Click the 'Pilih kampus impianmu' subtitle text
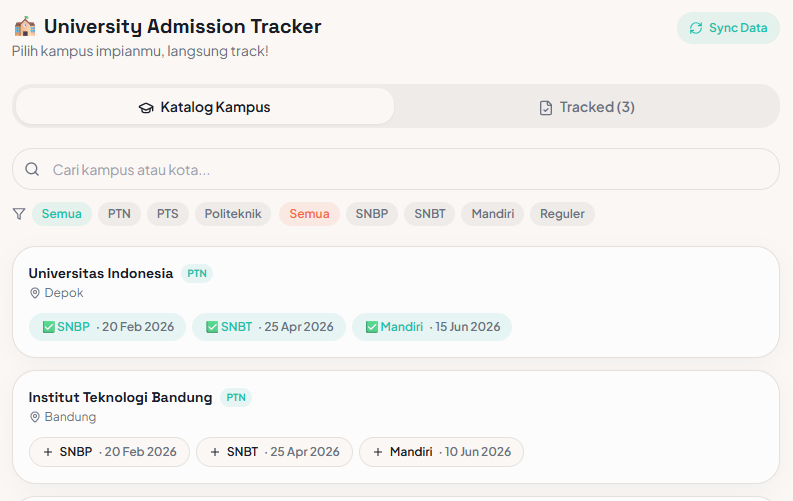793x501 pixels. 140,51
